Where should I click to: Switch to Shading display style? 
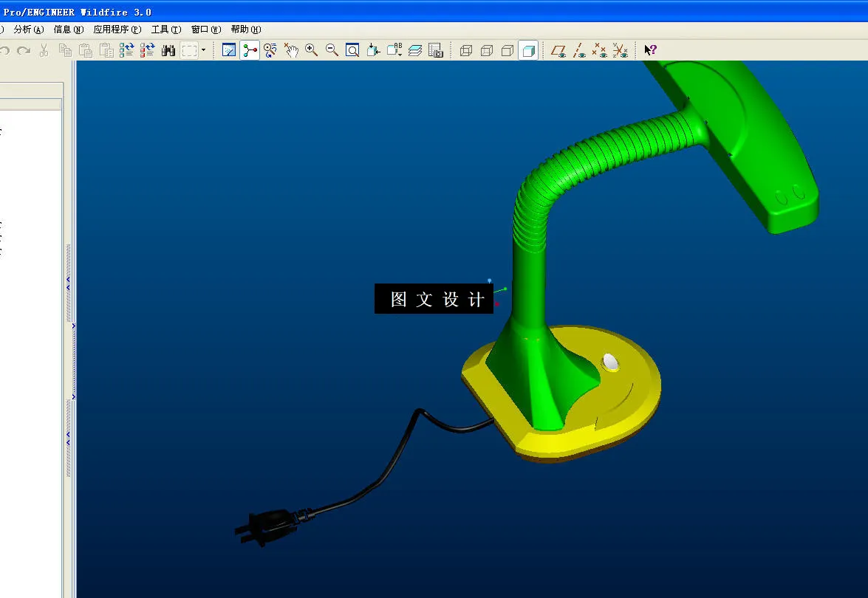(528, 51)
